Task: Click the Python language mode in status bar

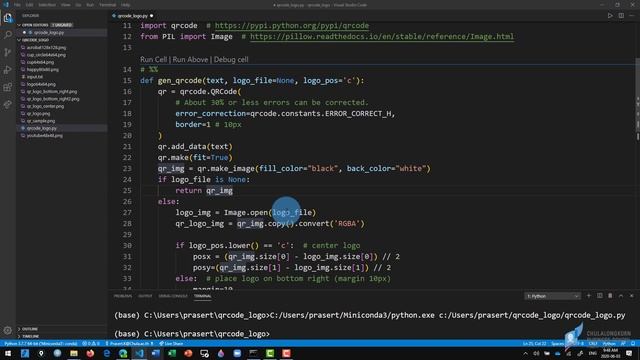Action: pyautogui.click(x=609, y=344)
